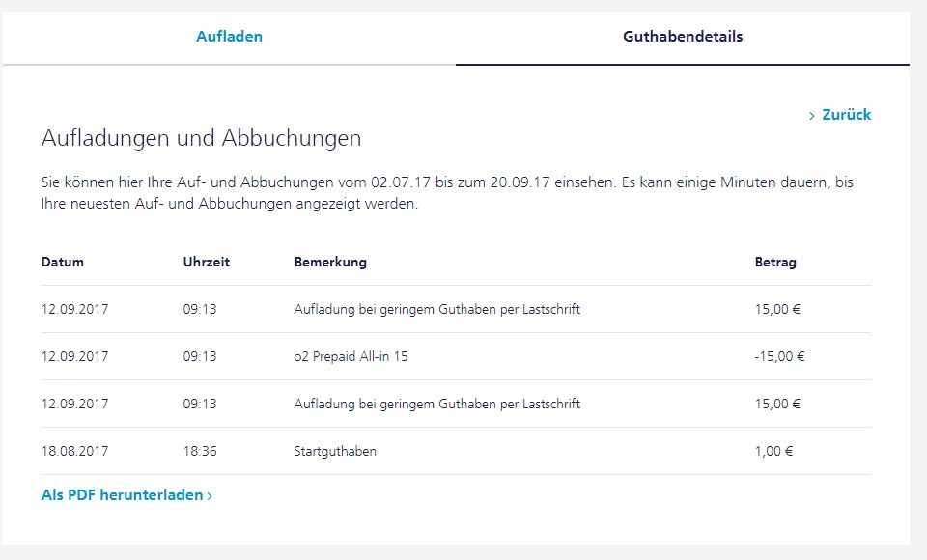Click the 1,00 € amount
The height and width of the screenshot is (560, 927).
[x=774, y=451]
